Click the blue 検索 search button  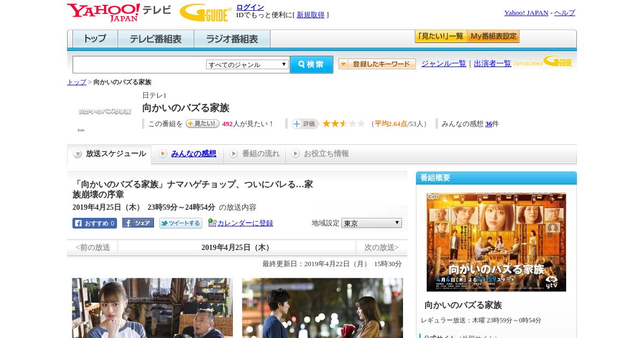(311, 64)
